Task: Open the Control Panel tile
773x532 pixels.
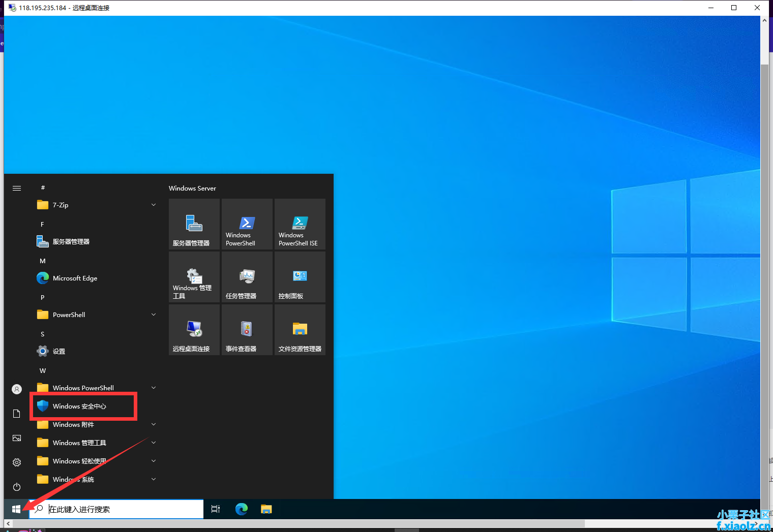Action: [x=300, y=277]
